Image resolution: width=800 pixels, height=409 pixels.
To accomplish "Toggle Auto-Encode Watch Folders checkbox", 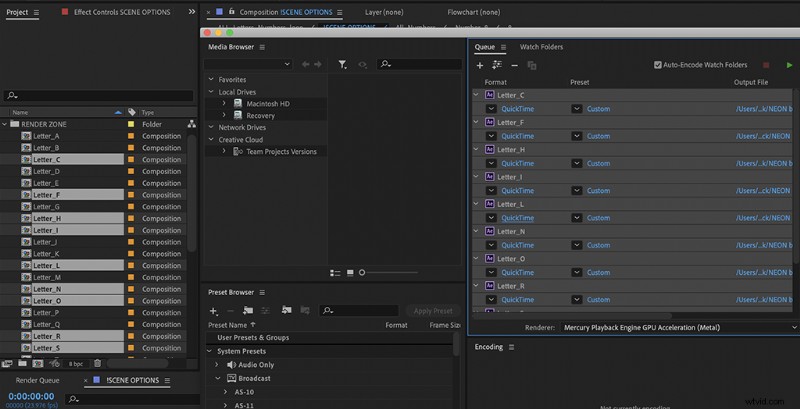I will 658,65.
